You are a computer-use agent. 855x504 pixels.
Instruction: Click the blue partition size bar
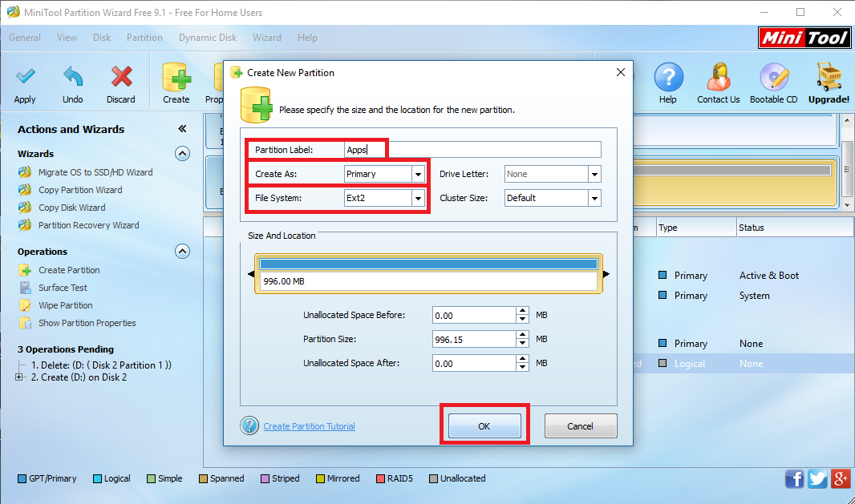[428, 264]
